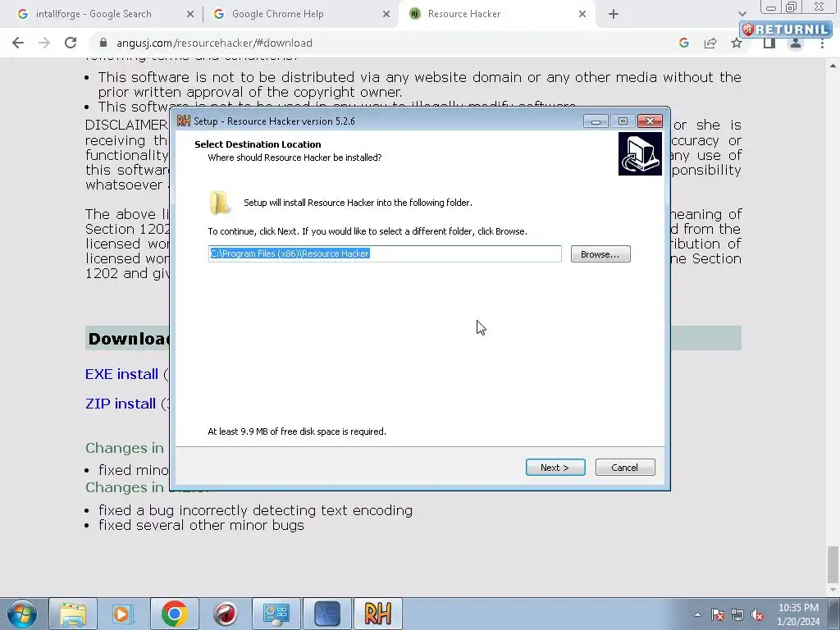The height and width of the screenshot is (630, 840).
Task: Click the Action Center flag icon
Action: [x=718, y=614]
